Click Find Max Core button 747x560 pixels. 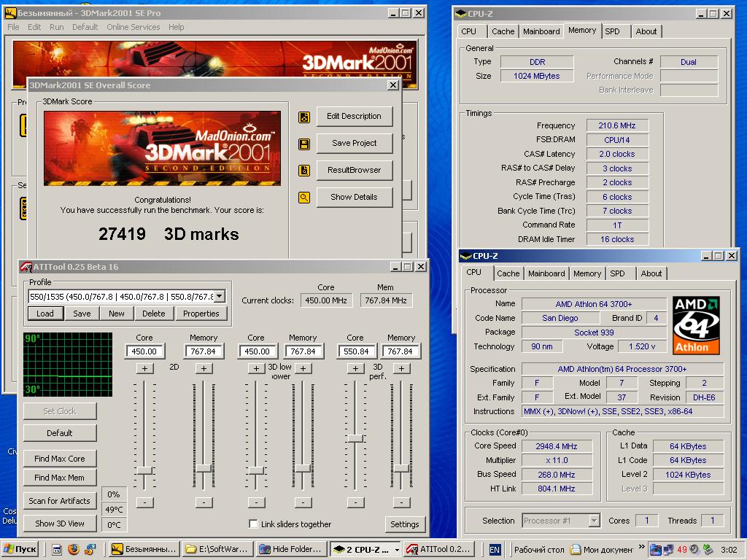coord(60,459)
